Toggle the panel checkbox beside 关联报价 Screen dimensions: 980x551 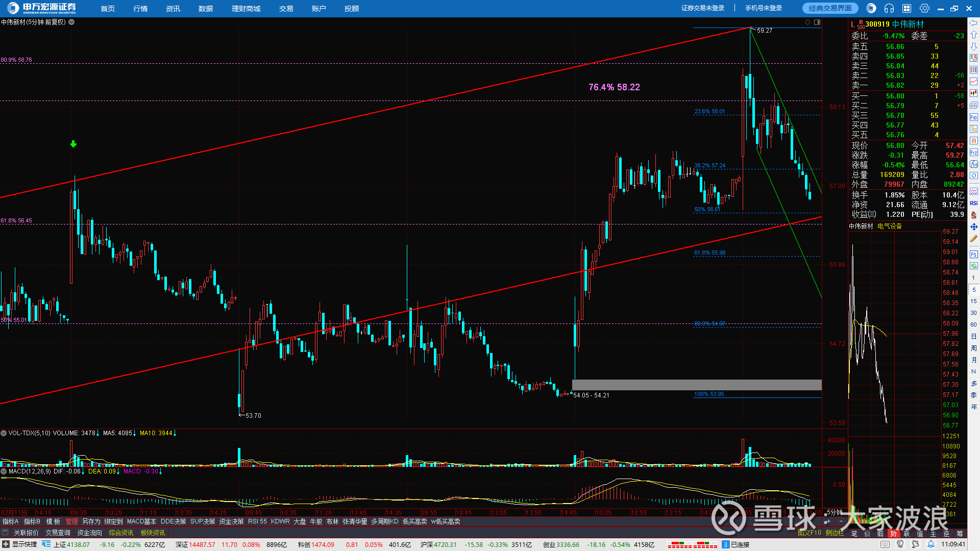(x=5, y=533)
